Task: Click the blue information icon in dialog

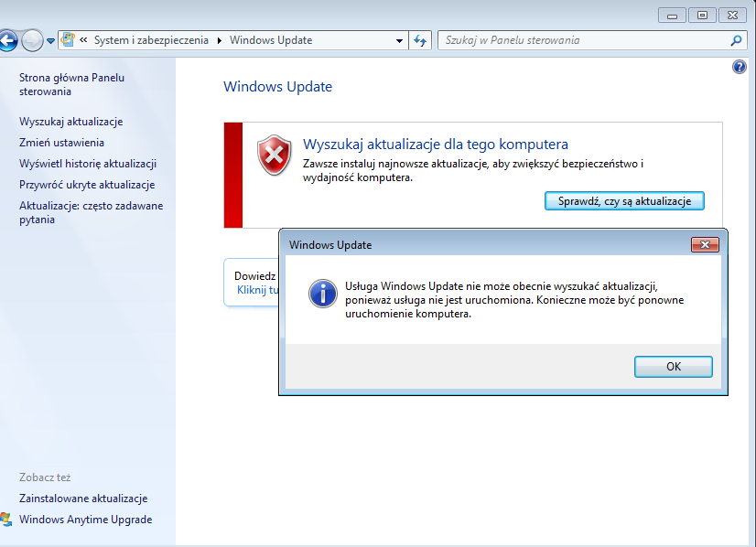Action: pos(322,294)
